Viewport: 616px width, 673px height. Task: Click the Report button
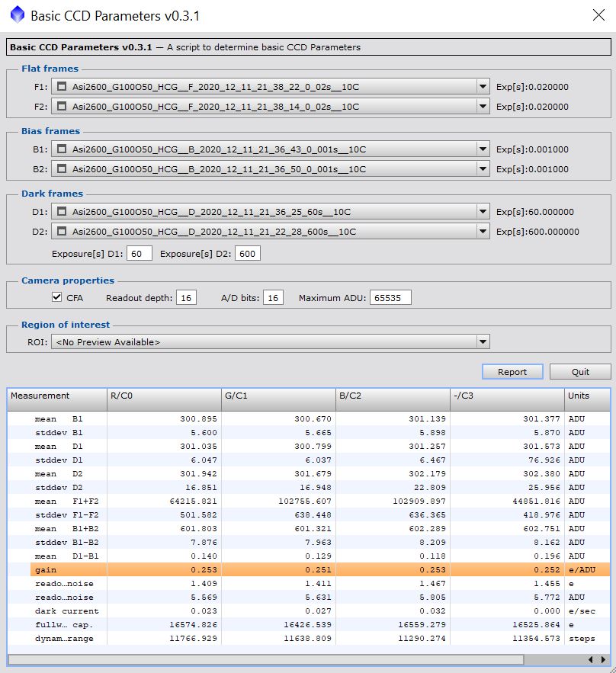click(x=512, y=372)
